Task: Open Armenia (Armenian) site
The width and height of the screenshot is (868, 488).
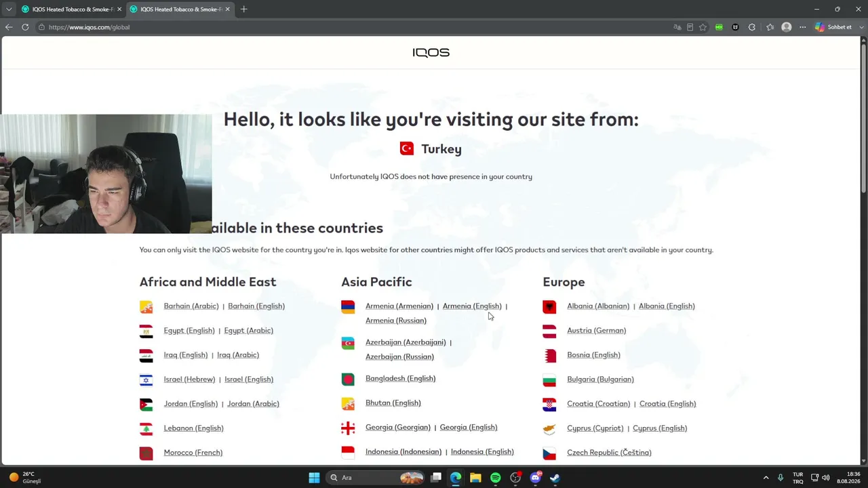Action: (x=399, y=306)
